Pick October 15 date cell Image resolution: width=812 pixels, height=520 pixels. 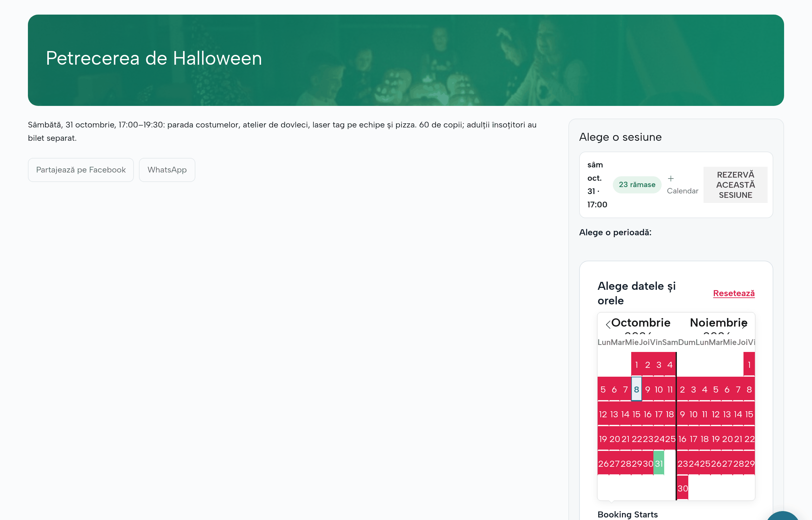coord(636,414)
